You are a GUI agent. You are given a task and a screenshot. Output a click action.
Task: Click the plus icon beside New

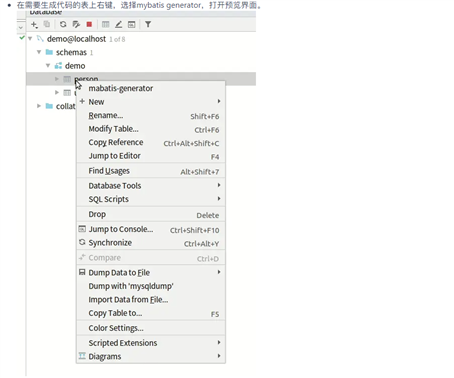[x=82, y=101]
